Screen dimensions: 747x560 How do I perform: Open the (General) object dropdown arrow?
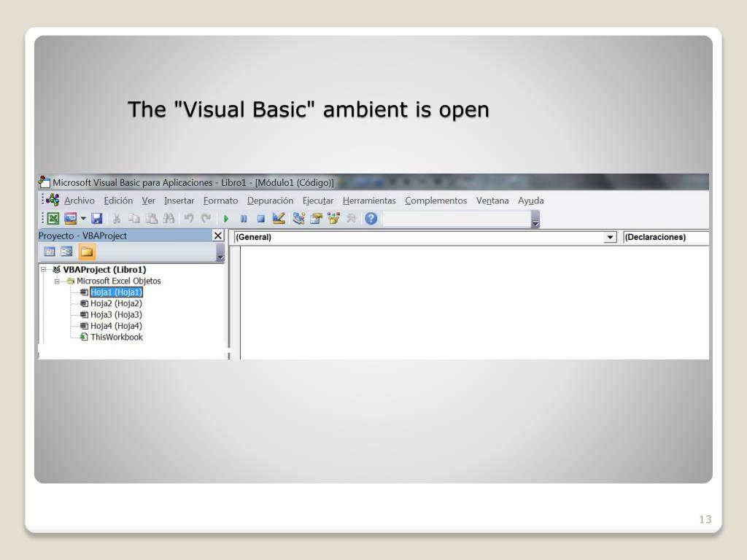tap(610, 237)
